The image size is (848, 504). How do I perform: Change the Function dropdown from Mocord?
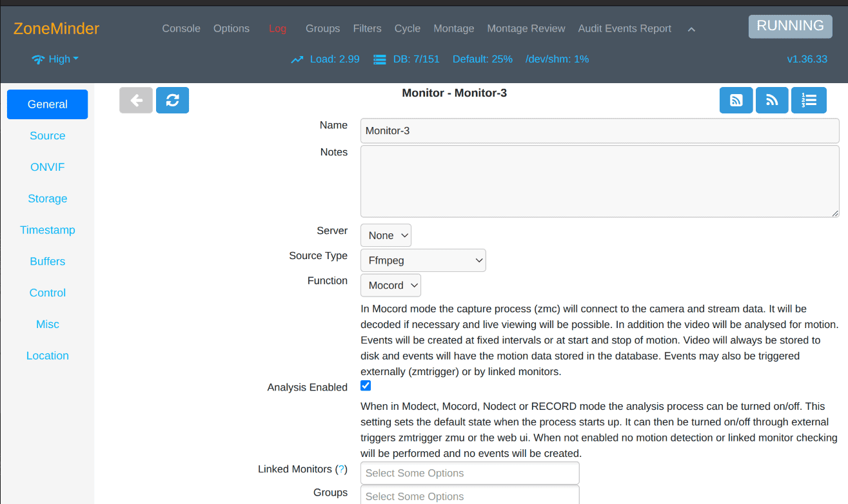(390, 285)
